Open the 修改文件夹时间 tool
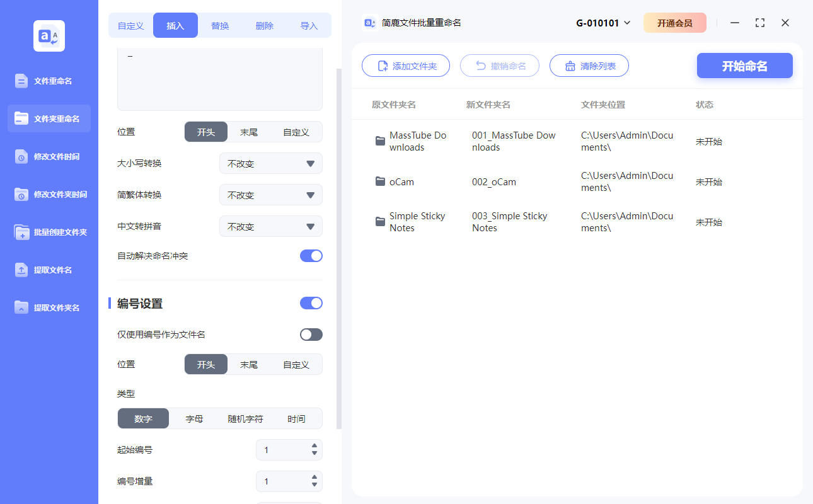The width and height of the screenshot is (813, 504). pyautogui.click(x=49, y=194)
